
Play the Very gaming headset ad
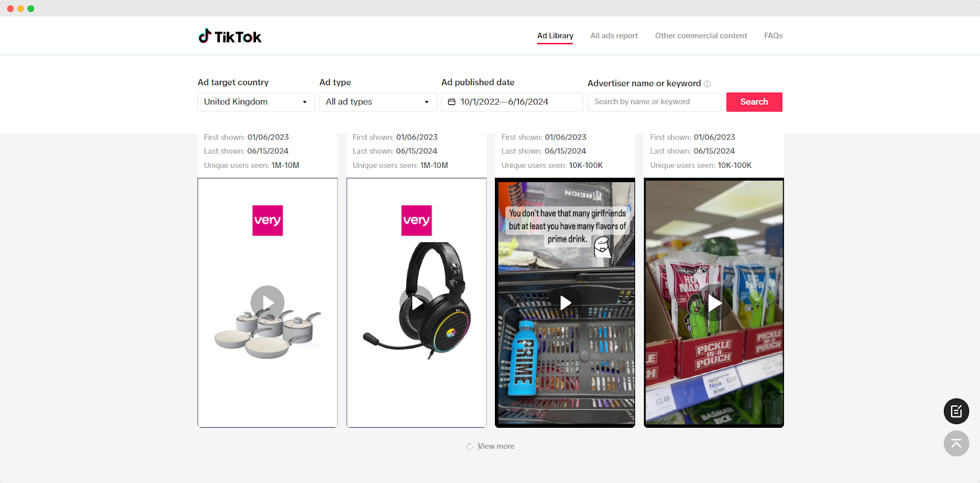coord(417,303)
